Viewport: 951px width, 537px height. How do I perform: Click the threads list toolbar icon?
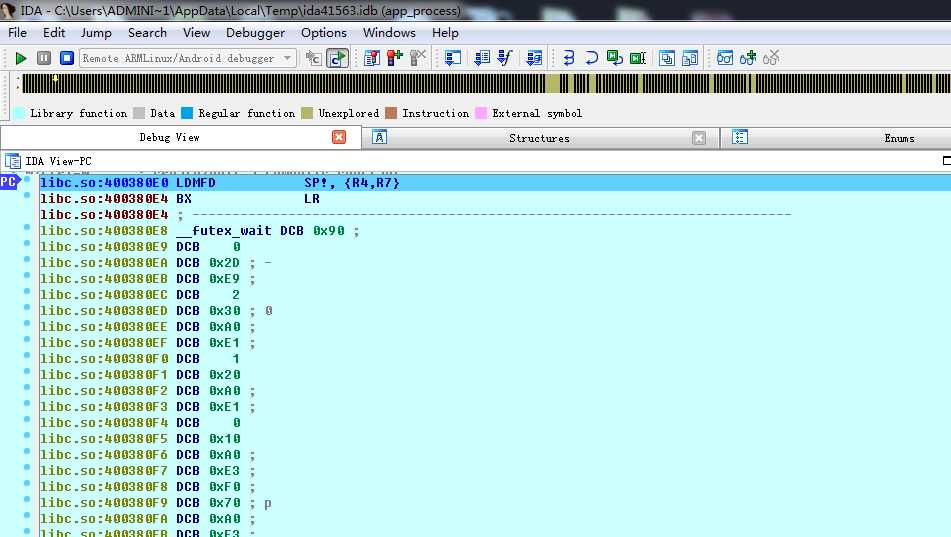[534, 58]
